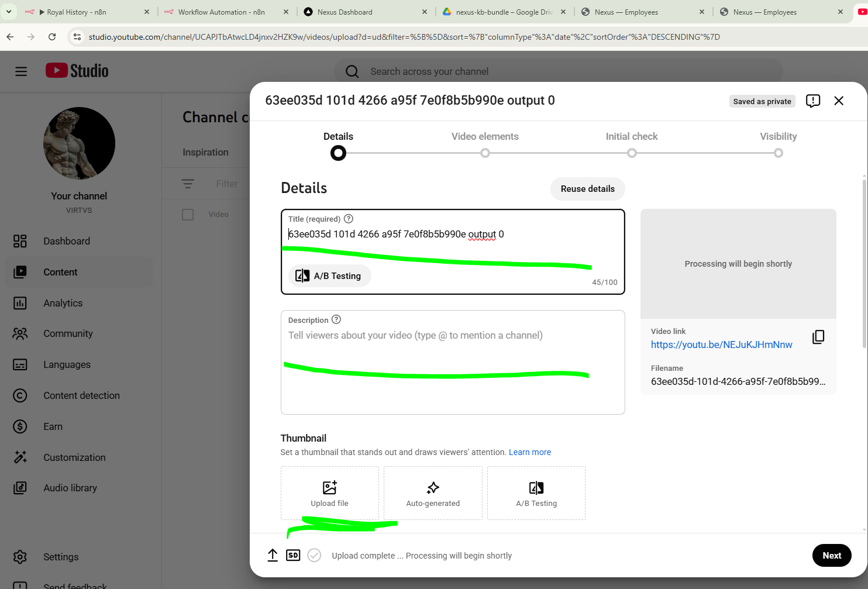This screenshot has width=868, height=589.
Task: Select the A/B Testing thumbnail option
Action: click(x=536, y=493)
